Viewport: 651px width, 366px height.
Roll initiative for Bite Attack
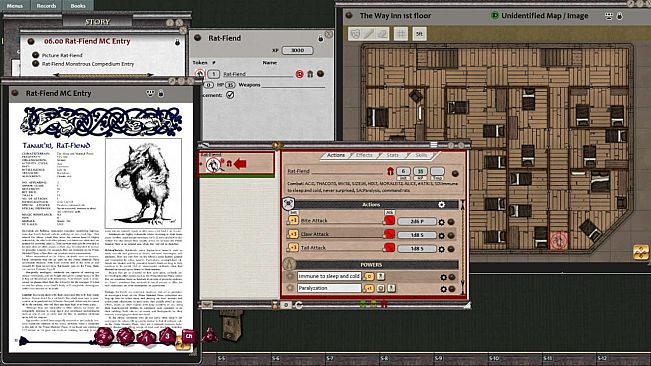click(x=293, y=220)
